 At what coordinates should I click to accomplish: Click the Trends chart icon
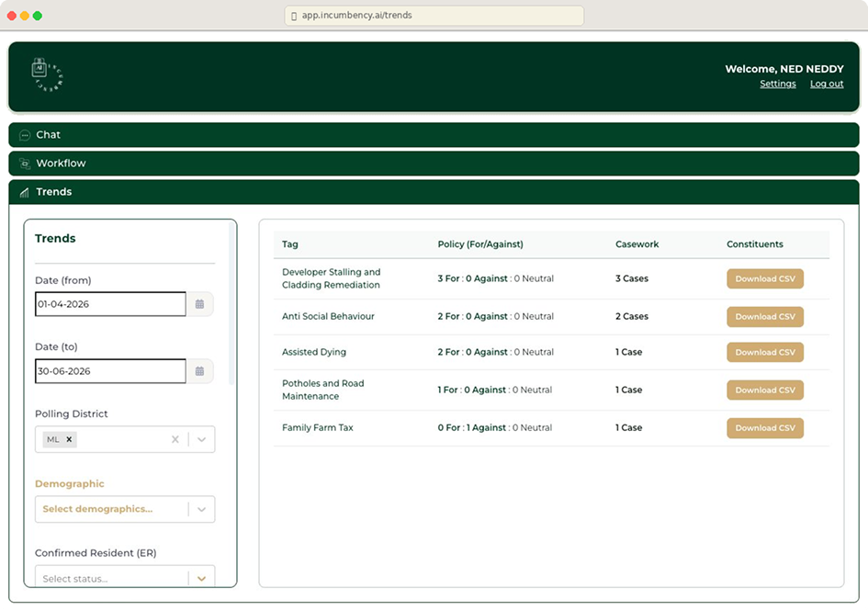(25, 192)
